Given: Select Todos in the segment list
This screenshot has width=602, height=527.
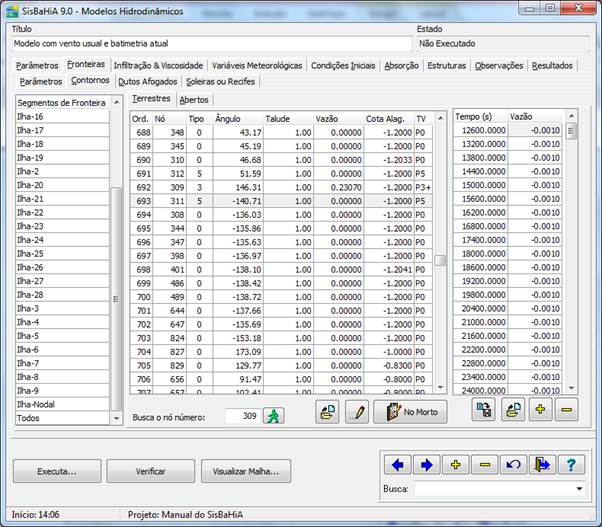Looking at the screenshot, I should coord(62,418).
